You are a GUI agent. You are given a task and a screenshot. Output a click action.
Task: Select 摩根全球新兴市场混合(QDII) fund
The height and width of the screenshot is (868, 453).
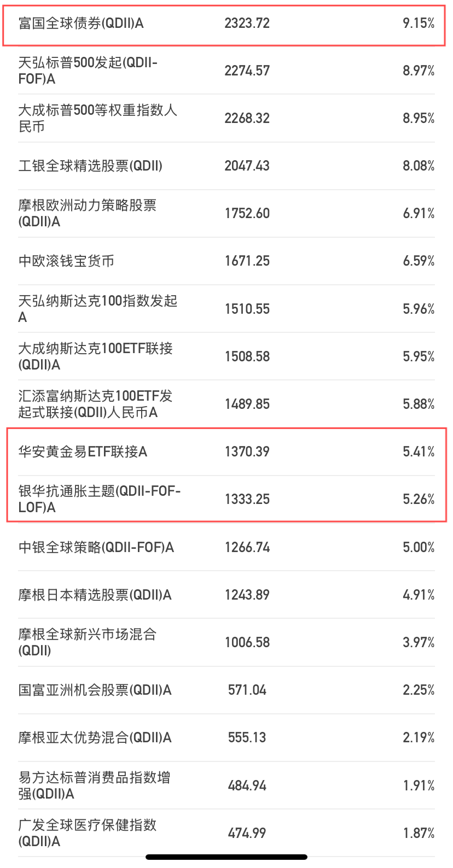pyautogui.click(x=226, y=642)
